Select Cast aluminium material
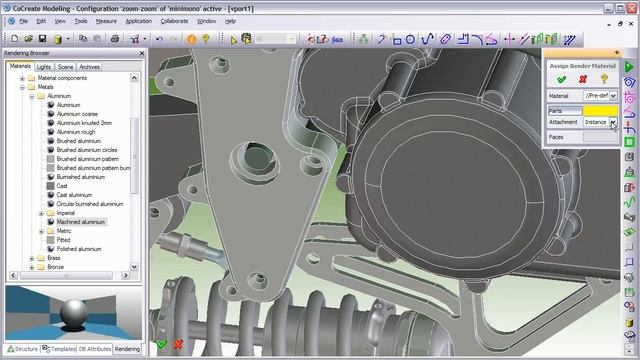The height and width of the screenshot is (360, 640). (74, 195)
